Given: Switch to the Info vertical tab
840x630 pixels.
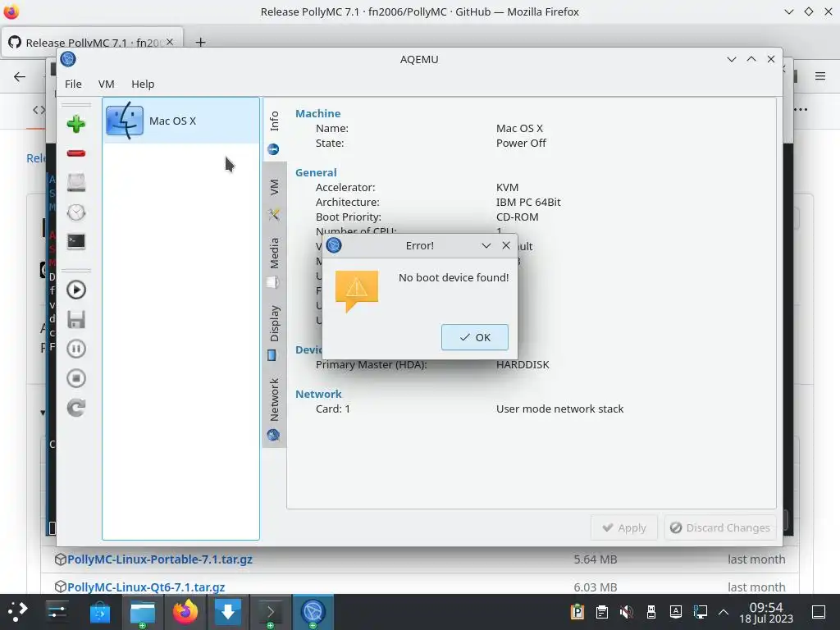Looking at the screenshot, I should point(274,130).
